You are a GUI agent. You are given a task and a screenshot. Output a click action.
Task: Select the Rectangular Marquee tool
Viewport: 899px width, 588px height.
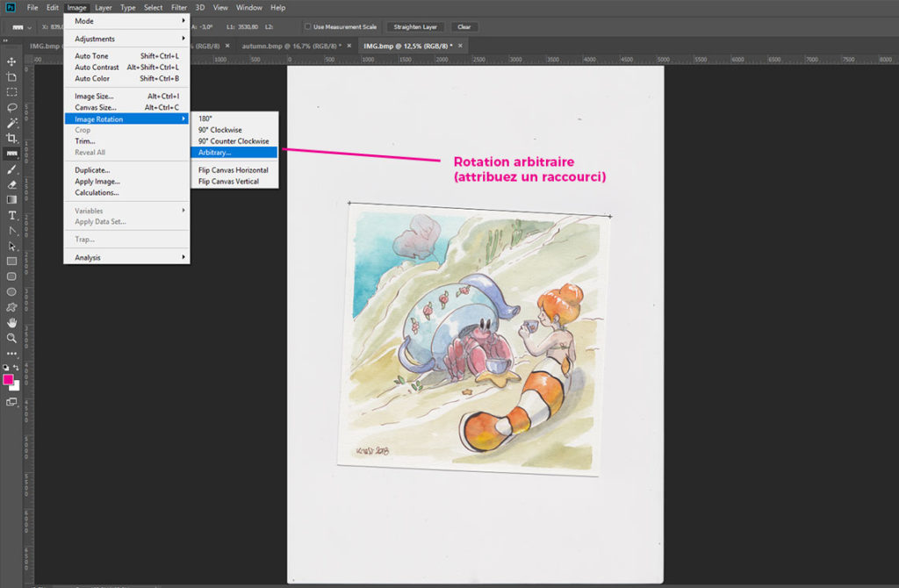(x=11, y=91)
